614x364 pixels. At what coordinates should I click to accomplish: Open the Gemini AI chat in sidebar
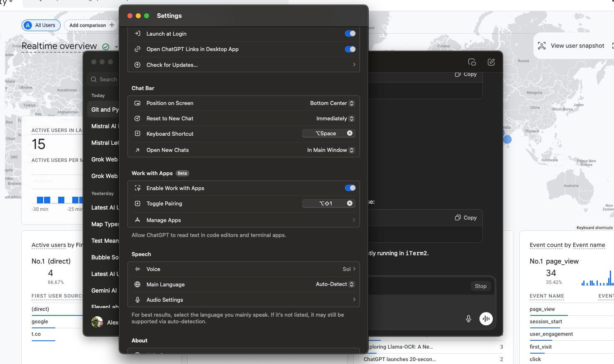click(105, 291)
